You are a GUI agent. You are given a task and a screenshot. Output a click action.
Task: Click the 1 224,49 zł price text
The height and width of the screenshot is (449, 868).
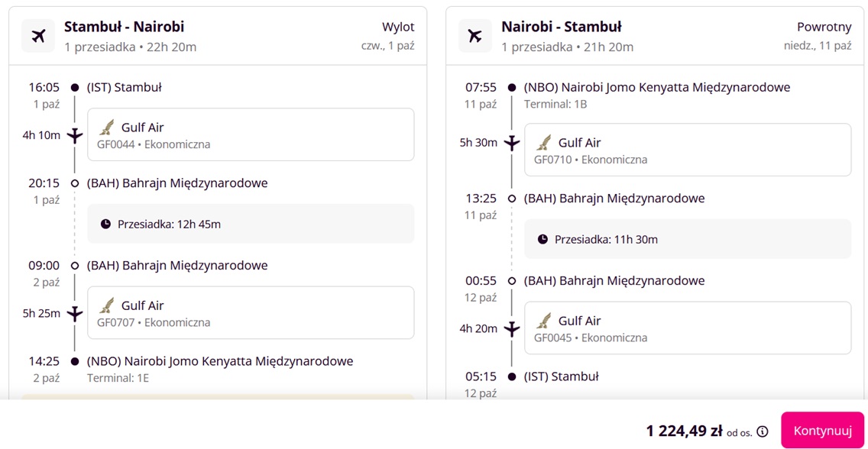(x=684, y=431)
